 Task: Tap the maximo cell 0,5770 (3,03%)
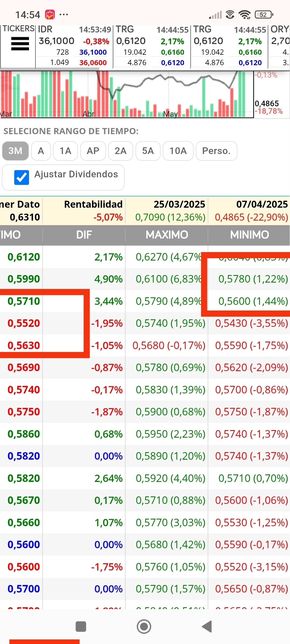tap(171, 522)
